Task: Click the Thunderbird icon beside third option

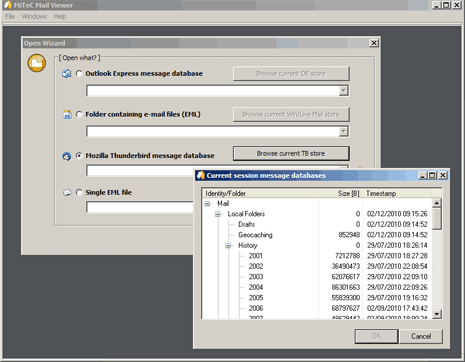Action: pos(67,156)
